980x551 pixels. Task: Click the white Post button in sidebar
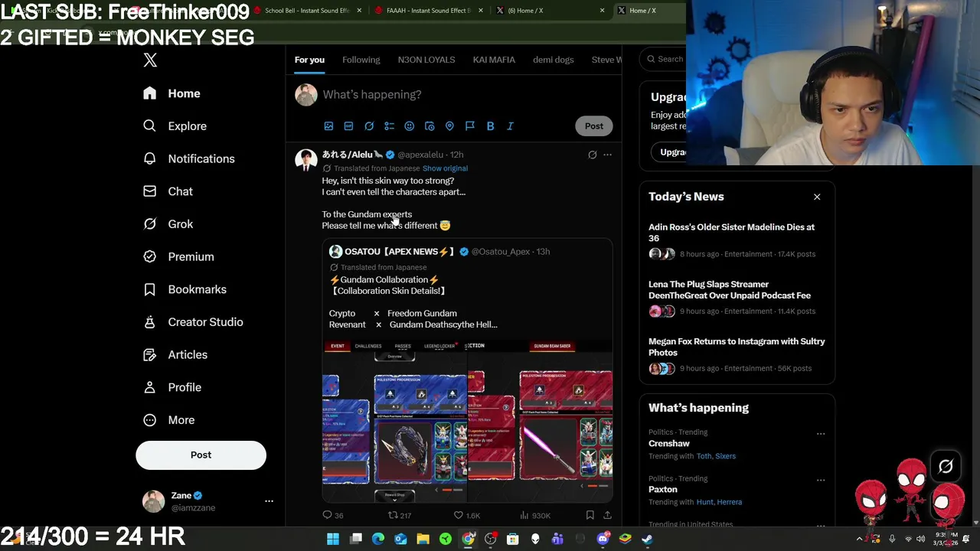click(201, 455)
